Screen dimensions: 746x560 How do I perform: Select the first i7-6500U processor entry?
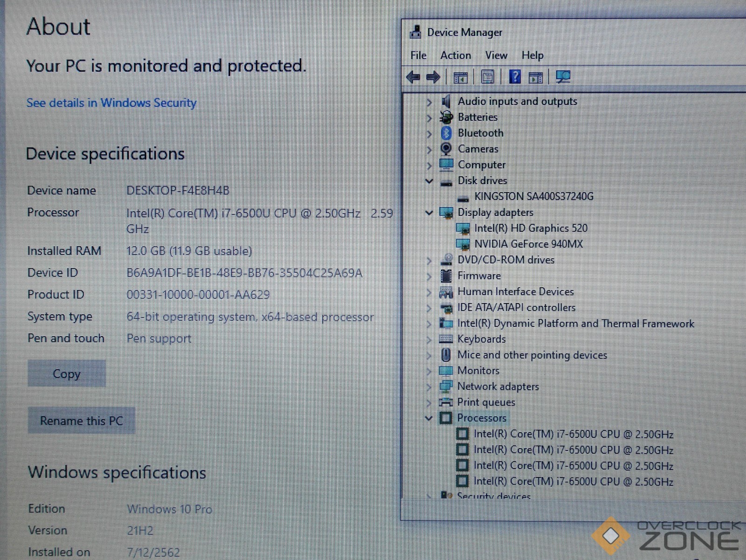pos(573,434)
